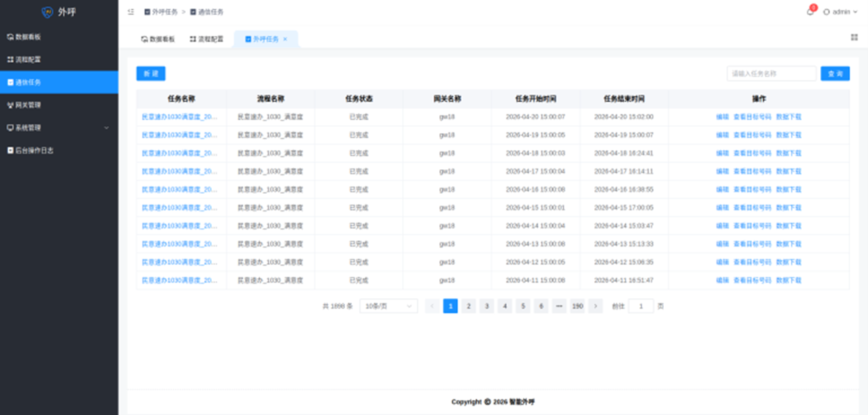
Task: Close the 外呼任务 tab with its x
Action: 285,39
